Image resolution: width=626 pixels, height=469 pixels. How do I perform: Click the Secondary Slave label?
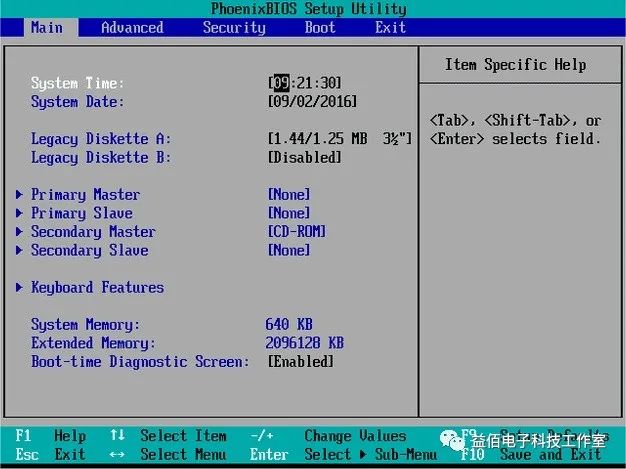tap(90, 251)
